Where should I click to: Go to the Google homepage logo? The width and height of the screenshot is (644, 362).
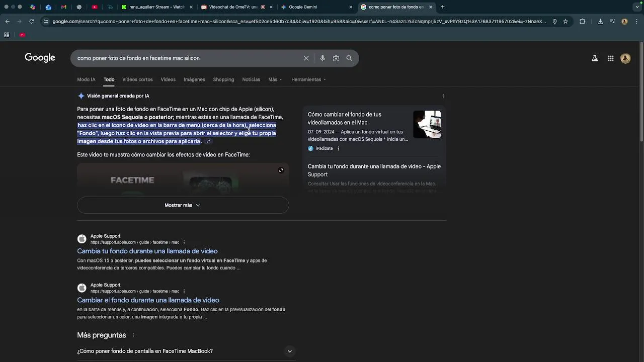click(x=40, y=58)
